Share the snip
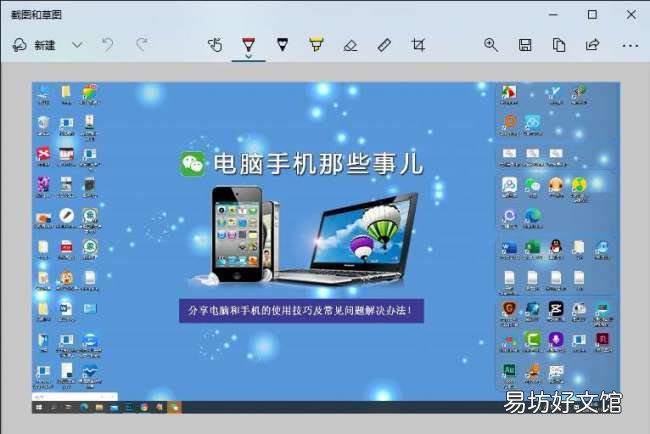This screenshot has height=434, width=650. (x=593, y=44)
